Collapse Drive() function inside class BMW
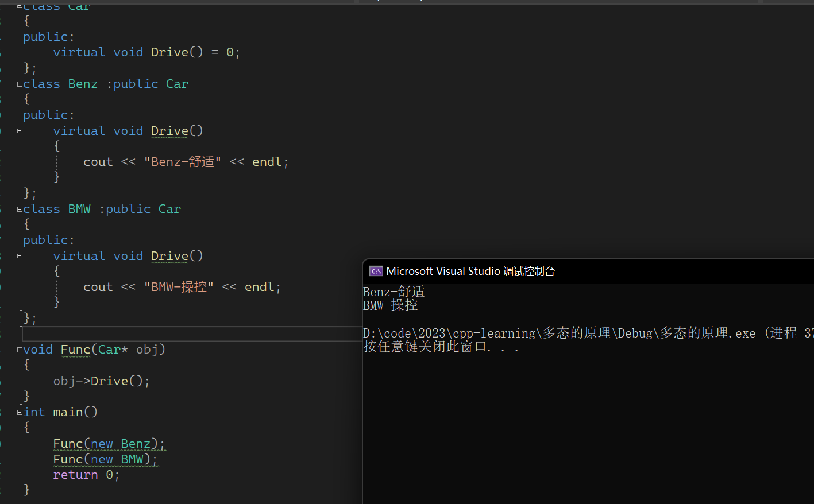 pos(20,256)
